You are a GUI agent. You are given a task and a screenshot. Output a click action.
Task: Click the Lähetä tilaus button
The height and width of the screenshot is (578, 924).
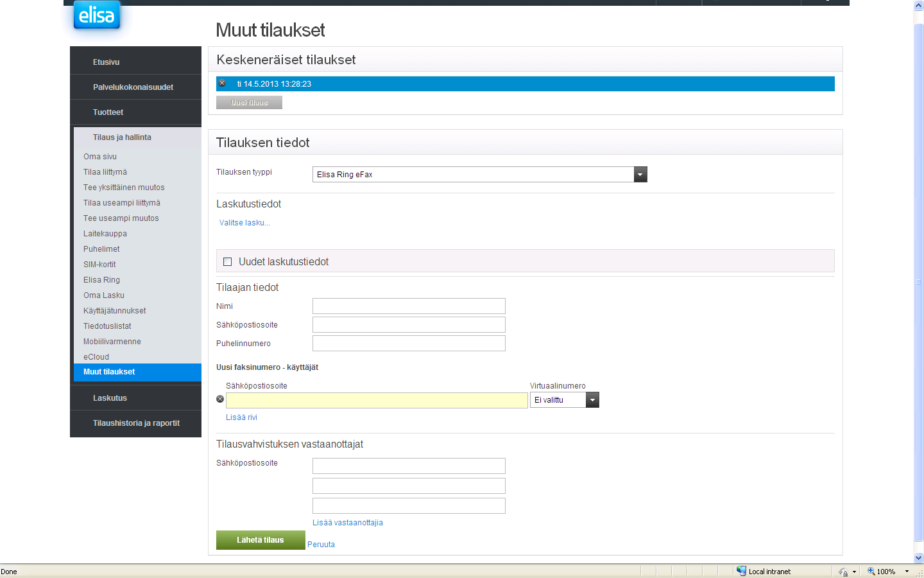pyautogui.click(x=261, y=540)
